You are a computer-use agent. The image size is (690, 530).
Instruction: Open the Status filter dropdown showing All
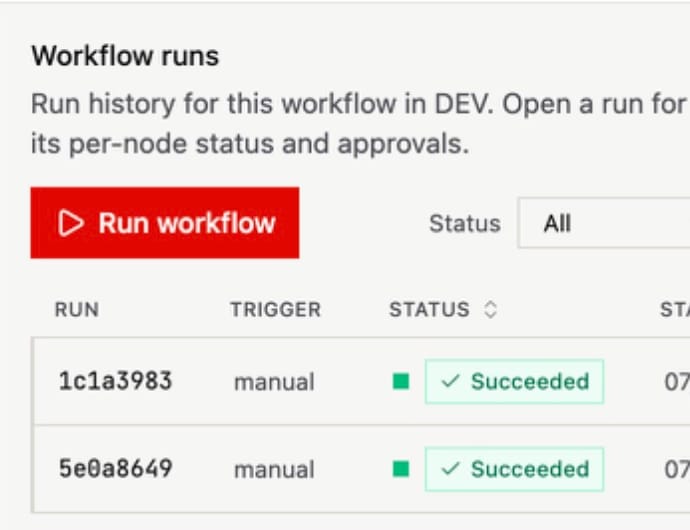pos(604,223)
